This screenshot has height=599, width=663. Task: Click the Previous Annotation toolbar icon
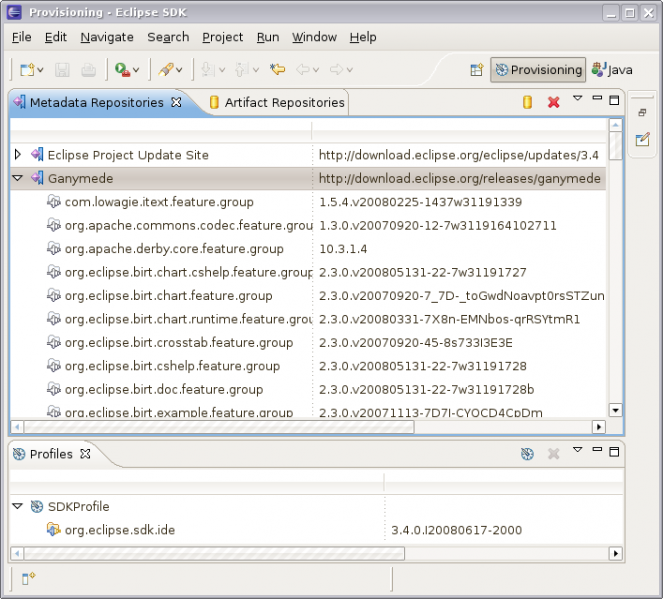tap(242, 70)
